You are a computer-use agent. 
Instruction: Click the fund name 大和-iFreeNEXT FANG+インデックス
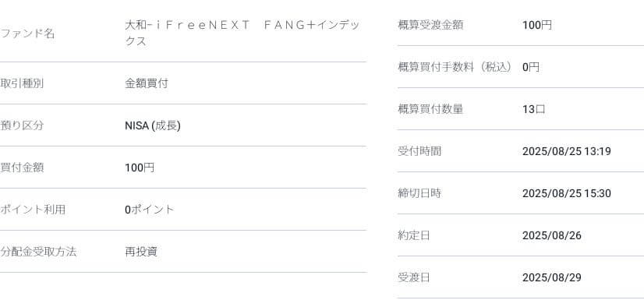point(242,34)
